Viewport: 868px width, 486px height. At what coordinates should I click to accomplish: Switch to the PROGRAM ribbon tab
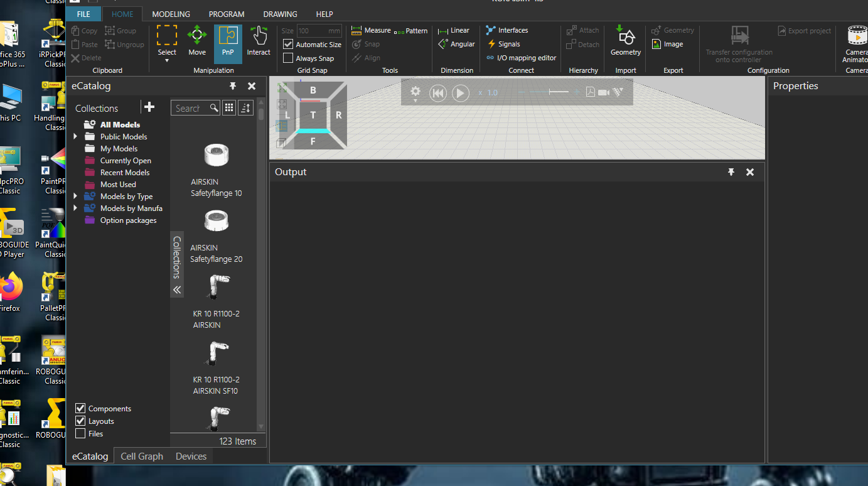227,14
